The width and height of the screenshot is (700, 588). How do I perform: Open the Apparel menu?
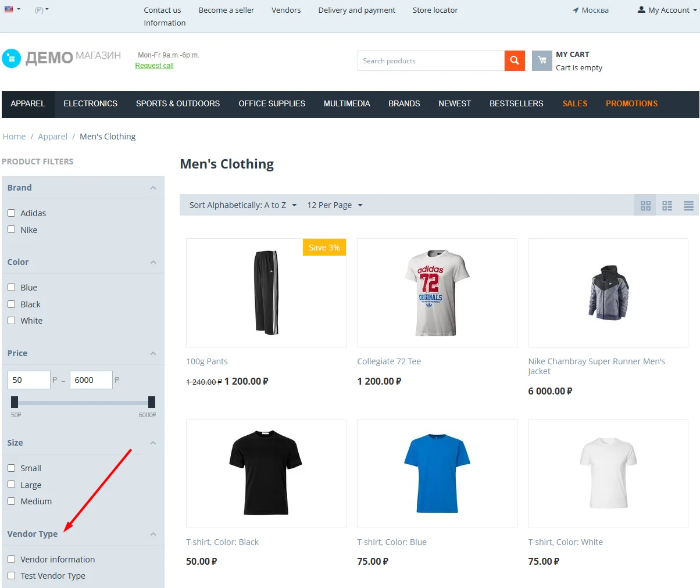[x=28, y=103]
